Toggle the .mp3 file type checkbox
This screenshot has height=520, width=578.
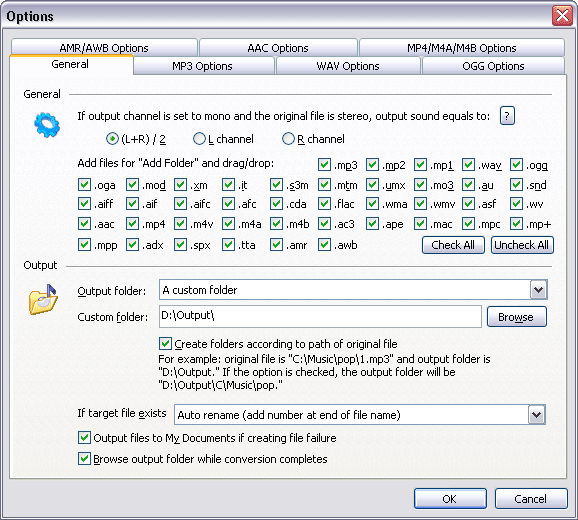click(324, 165)
